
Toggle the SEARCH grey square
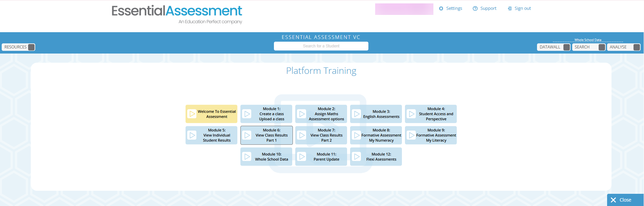[x=602, y=47]
